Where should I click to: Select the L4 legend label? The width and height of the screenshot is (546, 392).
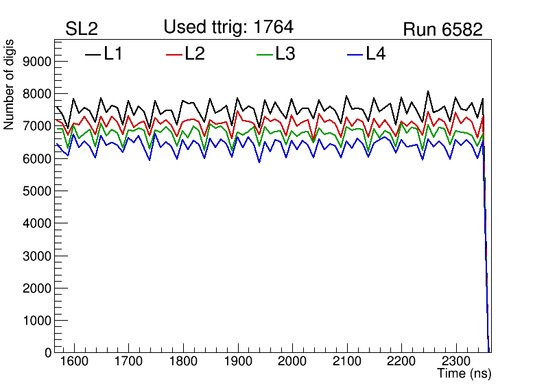tap(375, 53)
